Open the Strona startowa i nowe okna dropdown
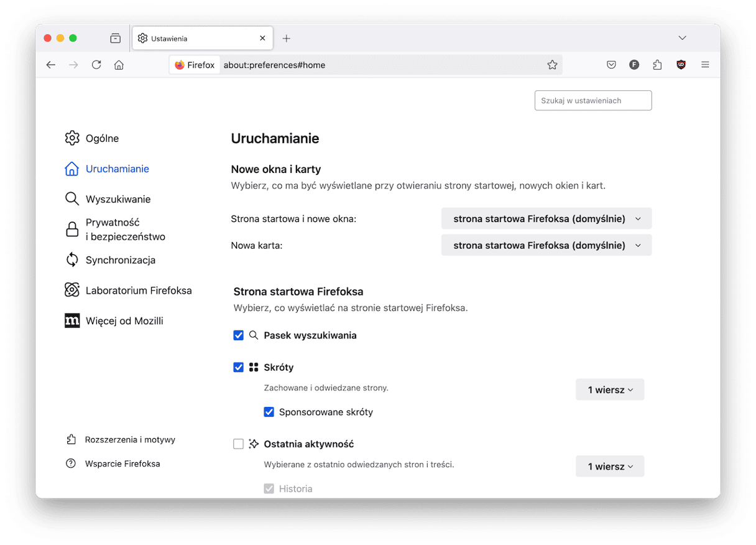This screenshot has height=545, width=756. [546, 218]
